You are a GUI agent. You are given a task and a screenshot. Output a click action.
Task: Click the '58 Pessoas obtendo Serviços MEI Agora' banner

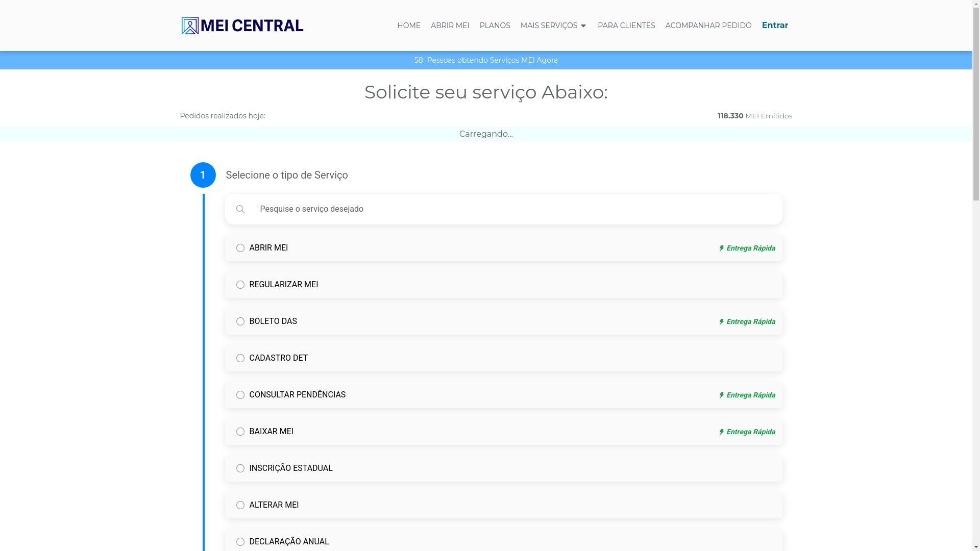(486, 60)
